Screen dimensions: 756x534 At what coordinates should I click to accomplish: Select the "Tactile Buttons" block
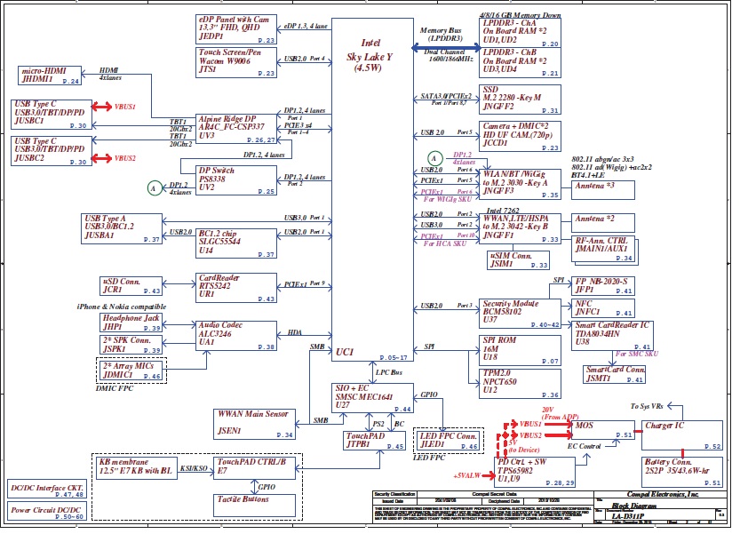click(254, 506)
